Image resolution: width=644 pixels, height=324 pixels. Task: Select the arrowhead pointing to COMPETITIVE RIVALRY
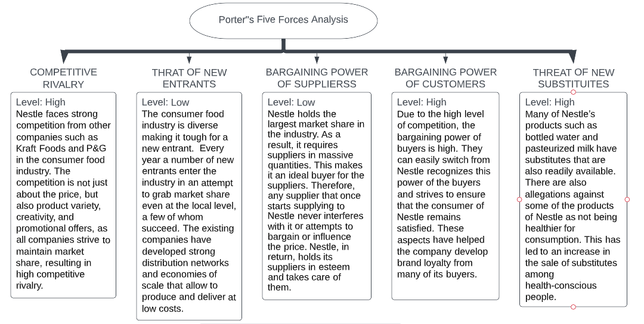pos(64,58)
